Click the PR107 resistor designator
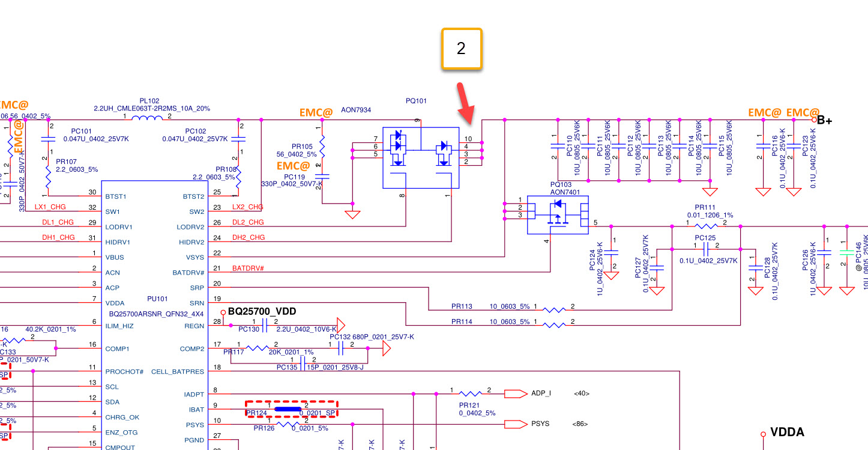This screenshot has width=868, height=450. coord(66,162)
